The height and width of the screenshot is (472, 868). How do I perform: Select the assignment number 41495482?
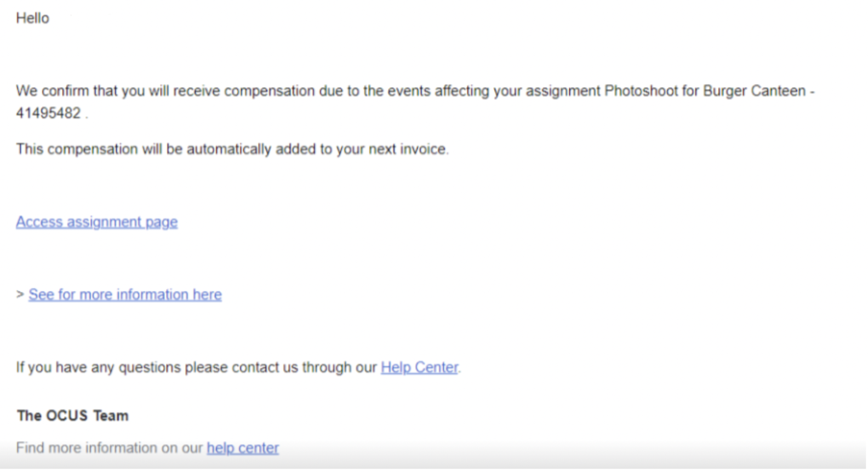click(x=48, y=113)
